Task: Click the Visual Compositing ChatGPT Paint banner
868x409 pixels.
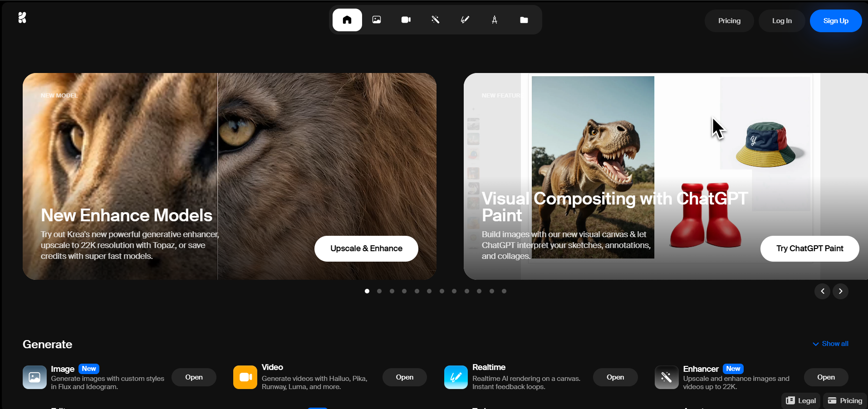Action: coord(666,176)
